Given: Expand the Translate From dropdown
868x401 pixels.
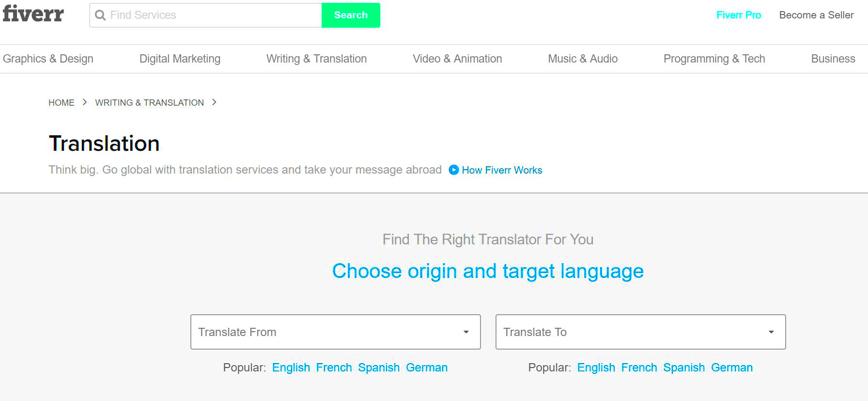Looking at the screenshot, I should tap(335, 332).
